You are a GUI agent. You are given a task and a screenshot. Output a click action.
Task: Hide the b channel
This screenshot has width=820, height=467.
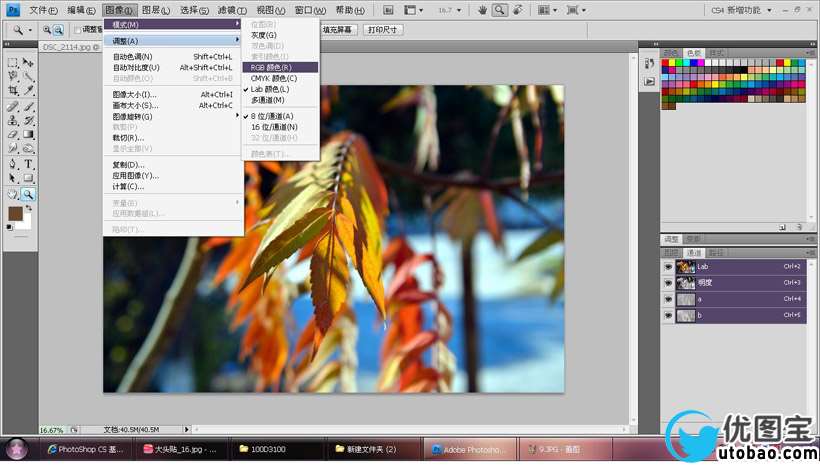click(668, 315)
